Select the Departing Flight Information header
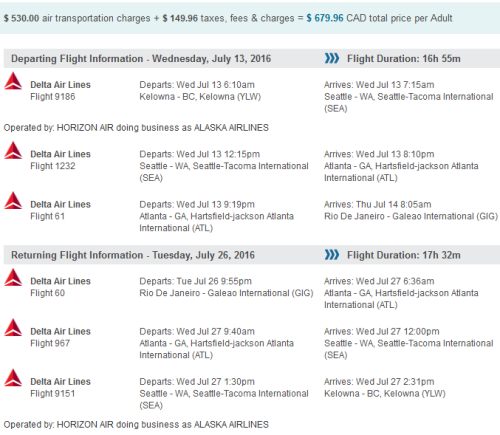 coord(141,59)
